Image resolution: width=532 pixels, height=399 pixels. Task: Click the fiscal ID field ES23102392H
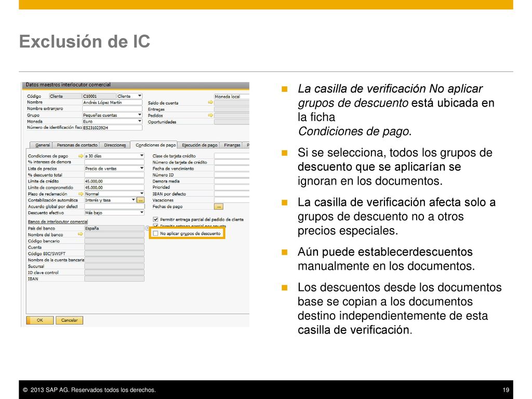pyautogui.click(x=112, y=128)
